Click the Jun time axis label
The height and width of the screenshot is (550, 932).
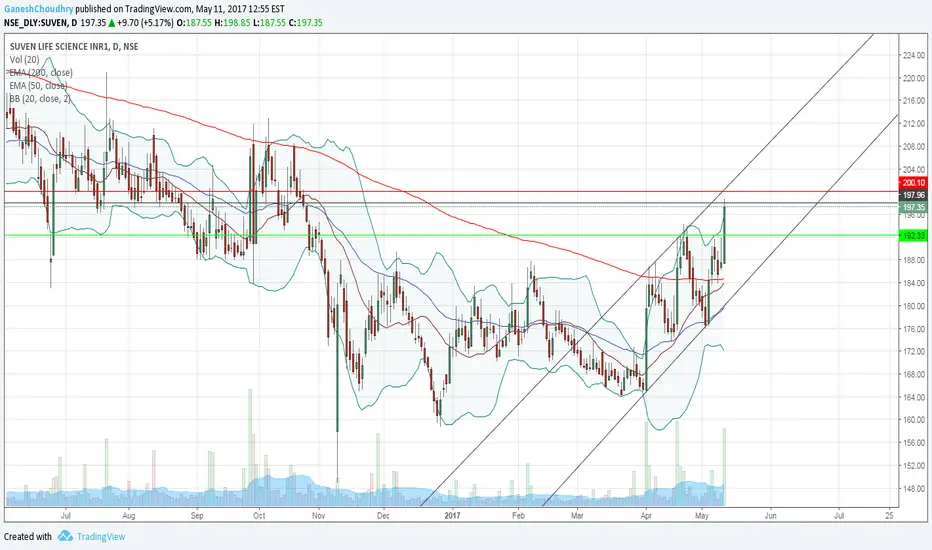tap(770, 516)
